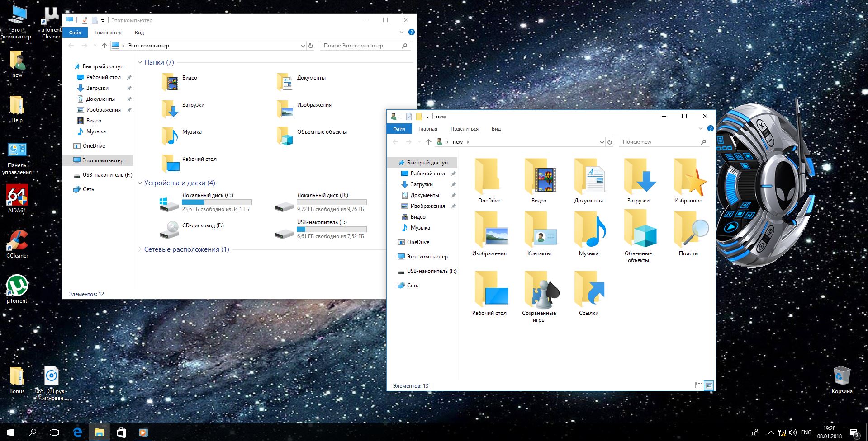The height and width of the screenshot is (441, 868).
Task: Open Объемные объекты folder in Этот компьютер window
Action: click(x=312, y=137)
